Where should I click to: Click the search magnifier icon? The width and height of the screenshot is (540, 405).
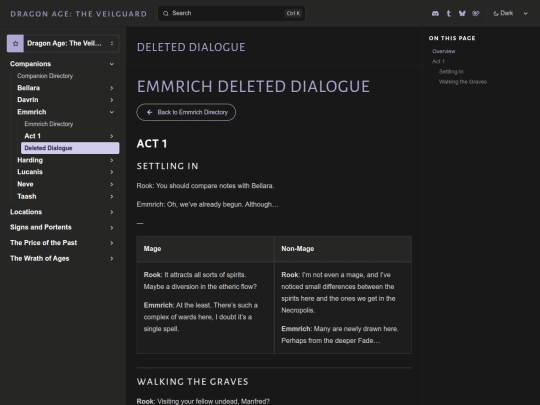(x=166, y=13)
